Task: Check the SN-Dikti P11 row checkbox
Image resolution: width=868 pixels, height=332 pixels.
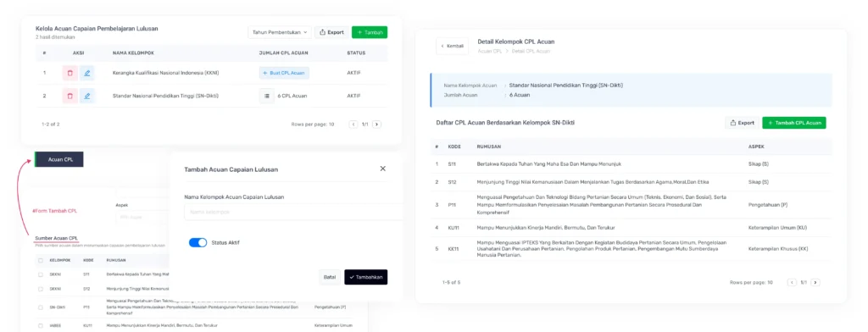Action: pyautogui.click(x=41, y=307)
